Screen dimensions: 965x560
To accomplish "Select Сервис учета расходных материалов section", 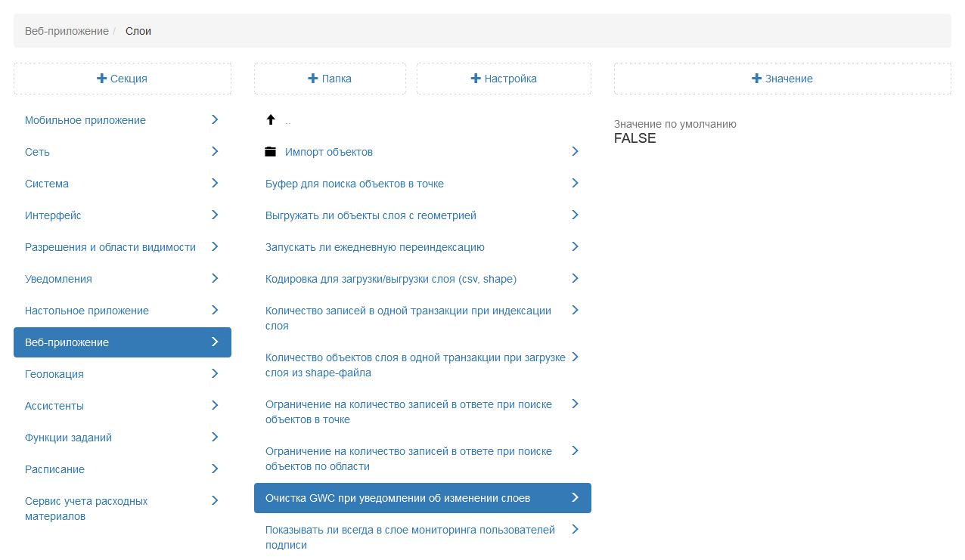I will (x=86, y=509).
